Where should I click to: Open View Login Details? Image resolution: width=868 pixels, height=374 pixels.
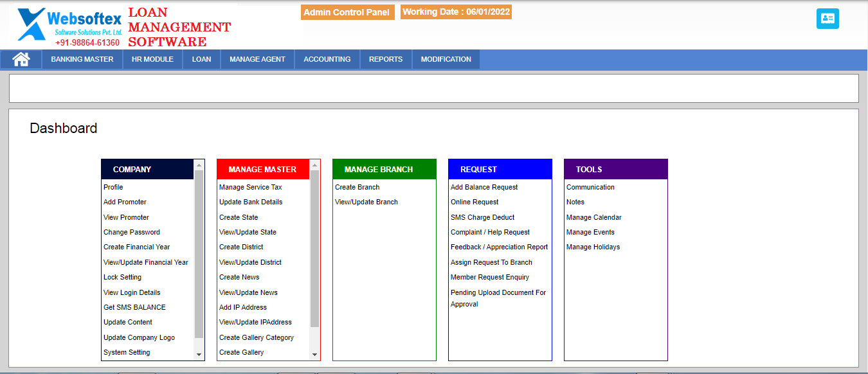[x=132, y=292]
